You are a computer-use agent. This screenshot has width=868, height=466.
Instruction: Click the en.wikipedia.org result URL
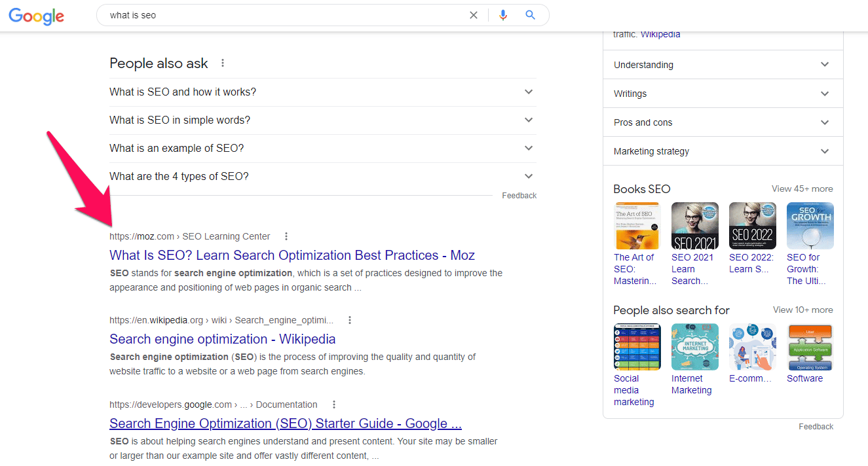221,320
